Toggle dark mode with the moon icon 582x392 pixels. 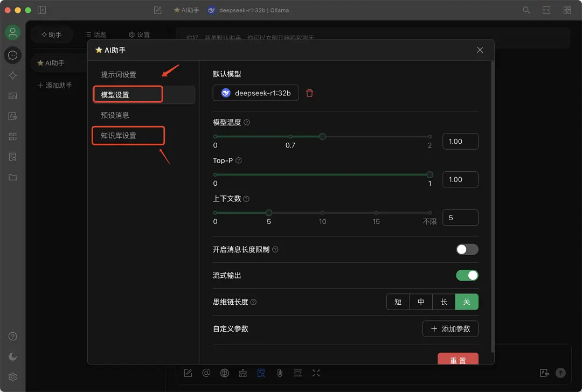point(12,356)
